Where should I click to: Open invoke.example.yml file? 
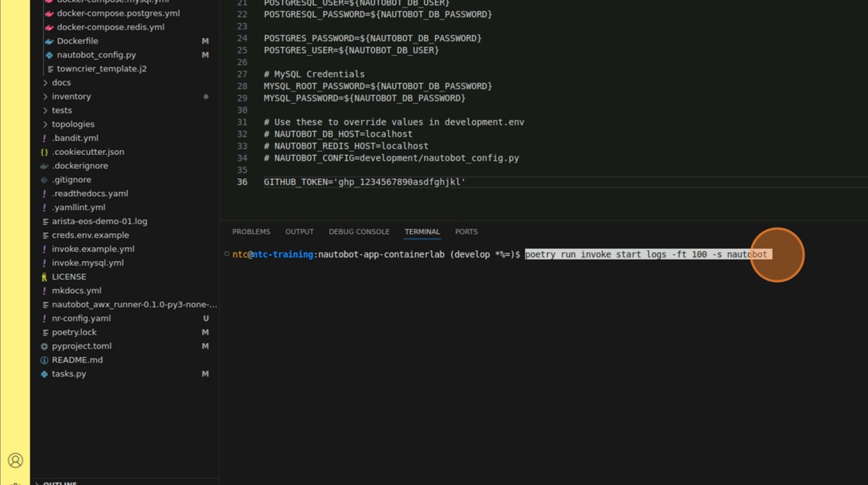93,249
